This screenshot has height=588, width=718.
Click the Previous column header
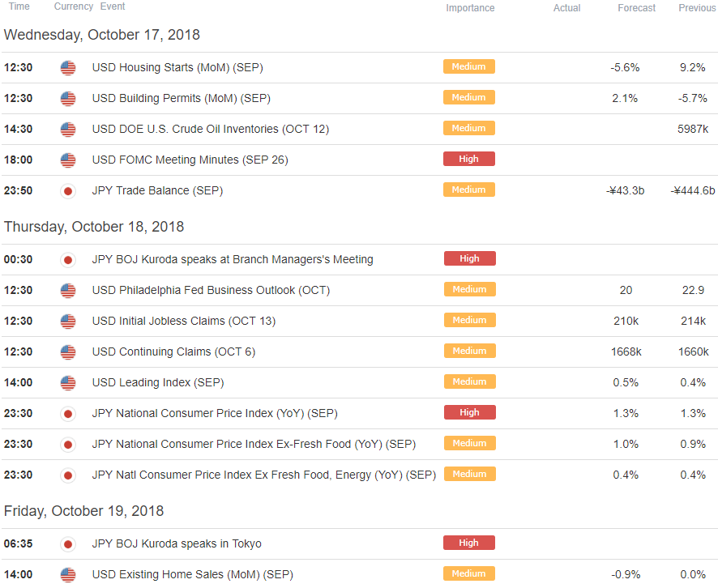click(696, 8)
